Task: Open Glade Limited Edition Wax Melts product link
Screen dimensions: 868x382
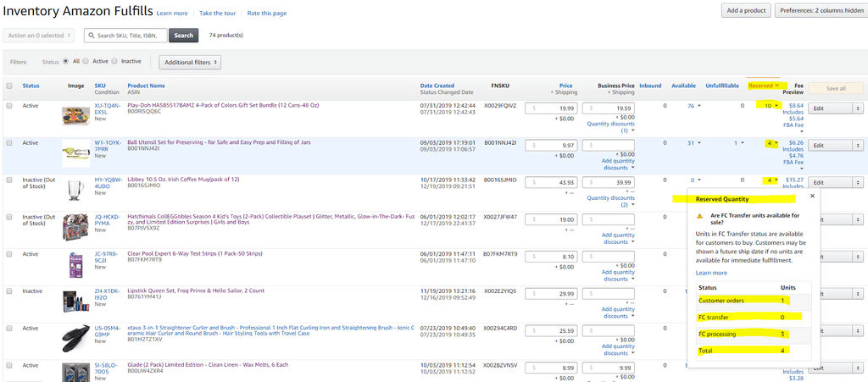Action: (209, 365)
